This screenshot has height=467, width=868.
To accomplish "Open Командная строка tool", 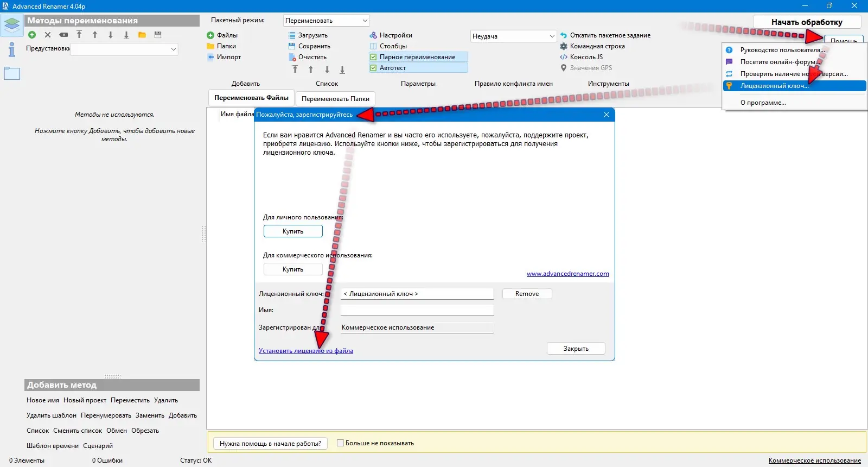I will pyautogui.click(x=592, y=46).
